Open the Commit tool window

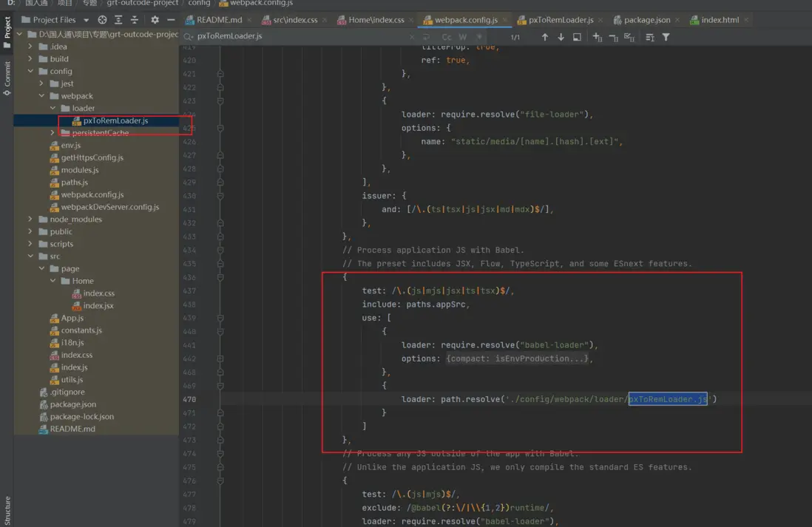pyautogui.click(x=7, y=78)
